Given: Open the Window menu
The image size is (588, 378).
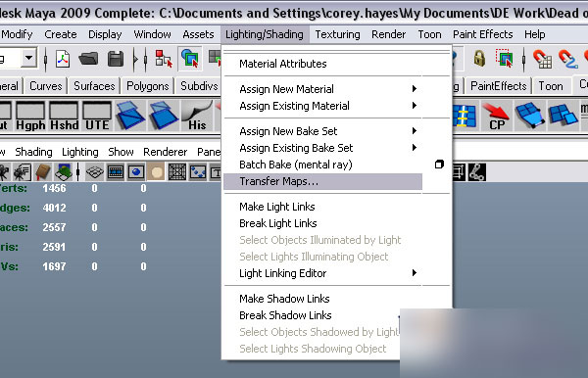Looking at the screenshot, I should coord(152,34).
